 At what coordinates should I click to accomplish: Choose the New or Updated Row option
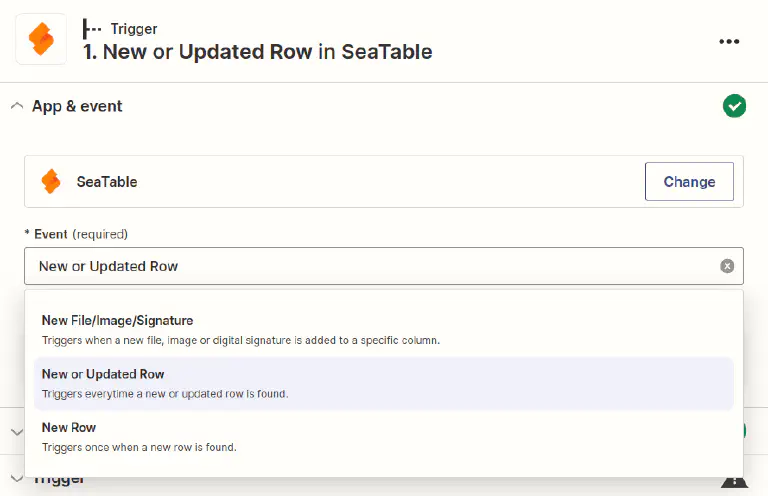coord(103,374)
